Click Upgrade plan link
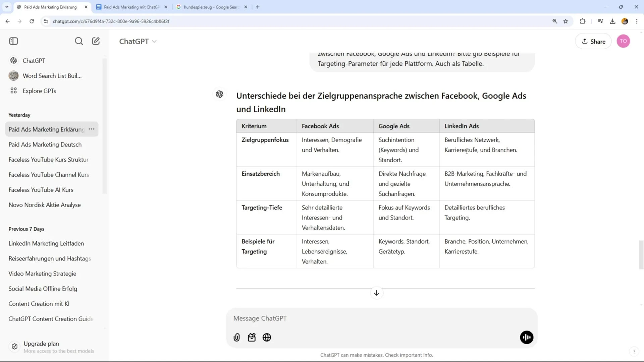 click(41, 344)
